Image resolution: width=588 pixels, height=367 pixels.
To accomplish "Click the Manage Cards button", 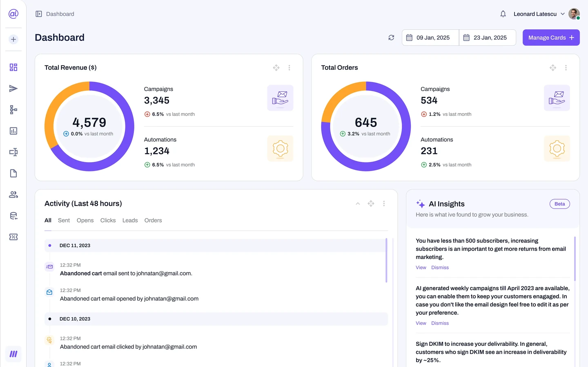I will coord(551,38).
